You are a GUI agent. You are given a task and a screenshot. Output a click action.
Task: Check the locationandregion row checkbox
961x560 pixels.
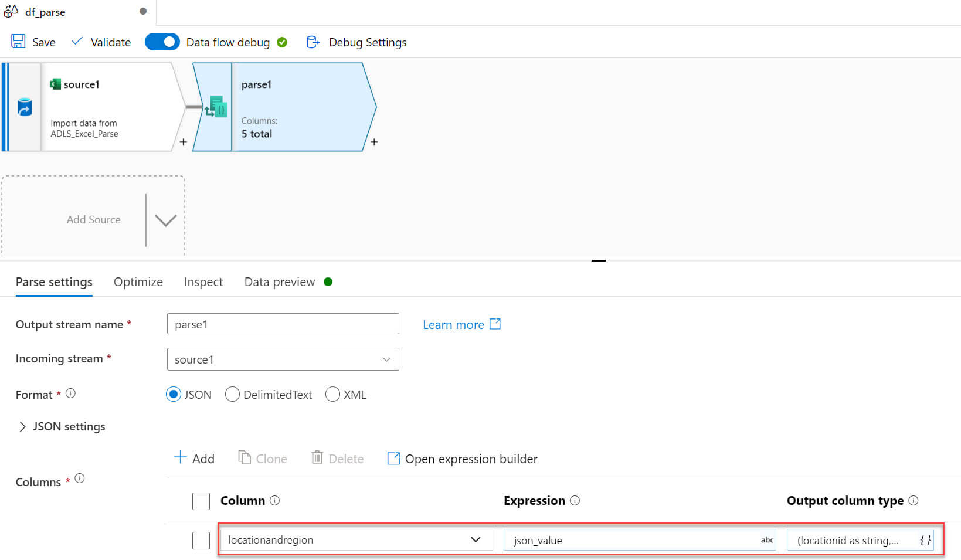pos(201,540)
